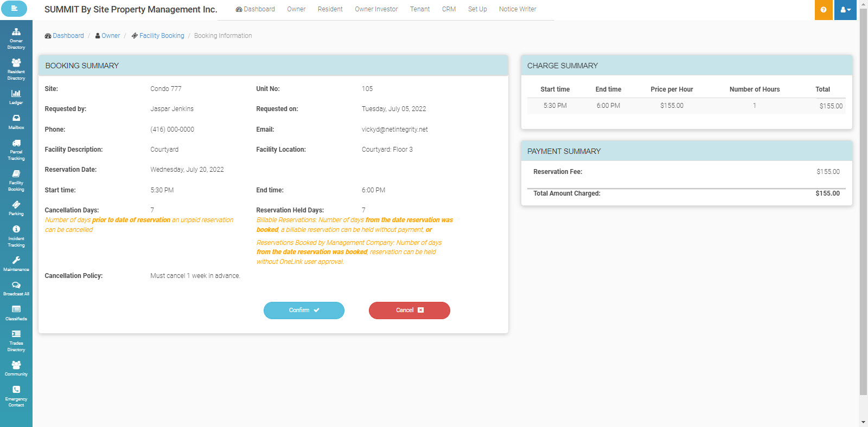Cancel the booking with red button
The image size is (868, 427).
(x=410, y=310)
